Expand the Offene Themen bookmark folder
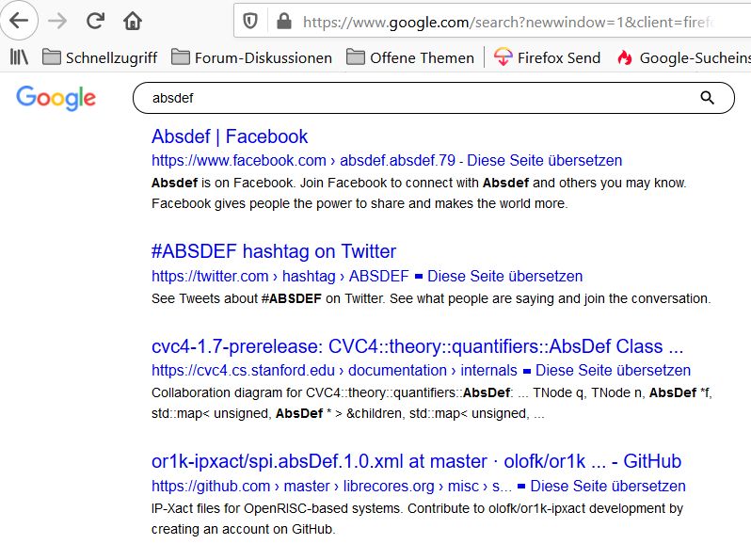 pos(409,57)
